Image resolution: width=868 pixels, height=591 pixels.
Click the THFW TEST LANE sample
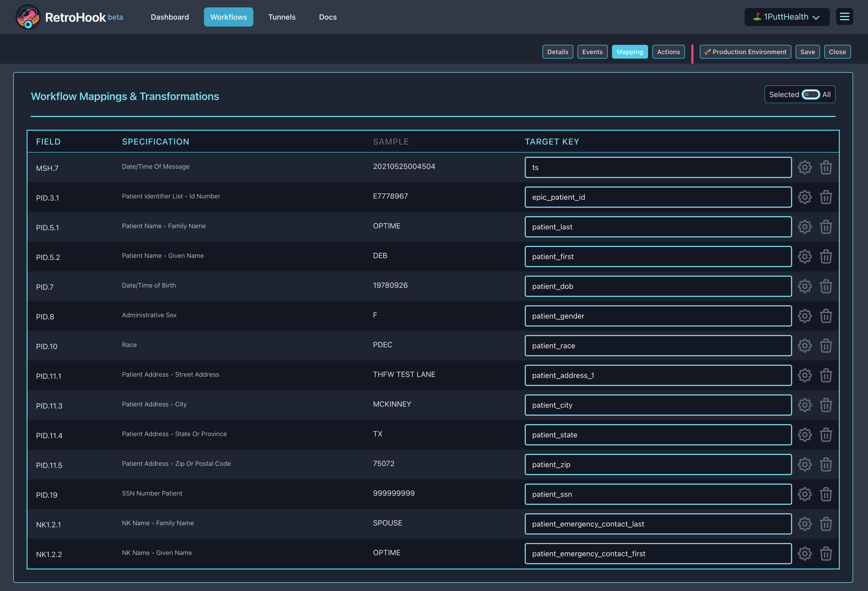[x=404, y=374]
